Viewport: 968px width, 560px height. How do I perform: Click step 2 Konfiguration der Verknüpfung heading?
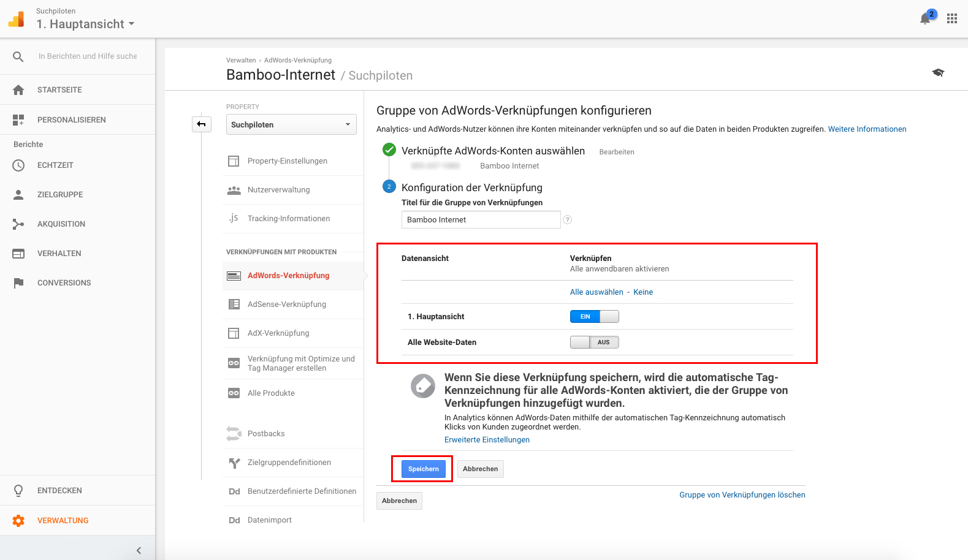pos(472,187)
